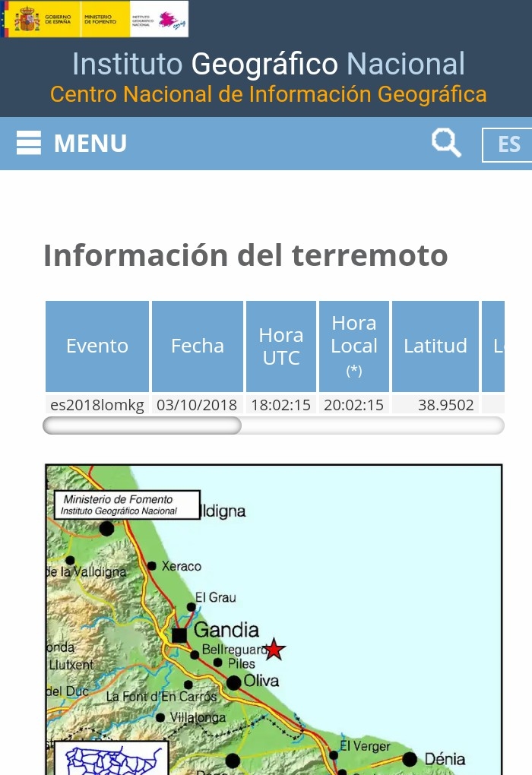Click the Fecha column header
This screenshot has width=532, height=775.
click(x=198, y=346)
